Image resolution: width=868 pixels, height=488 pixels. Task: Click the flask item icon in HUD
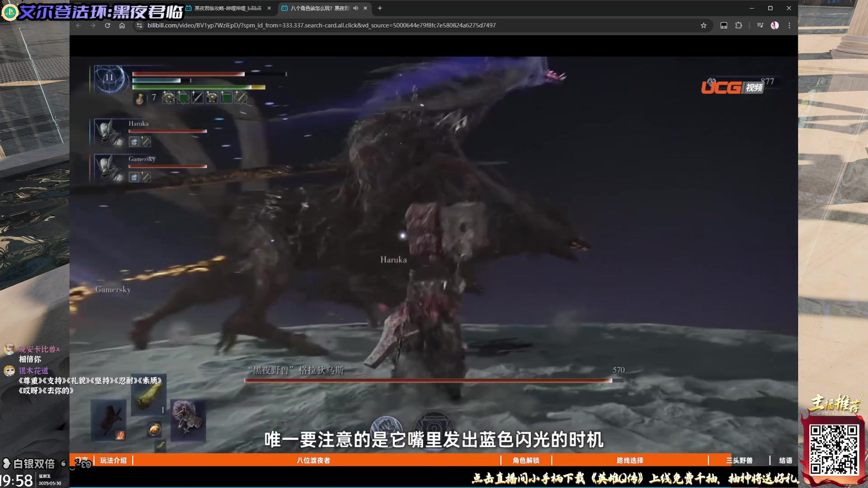pyautogui.click(x=140, y=98)
